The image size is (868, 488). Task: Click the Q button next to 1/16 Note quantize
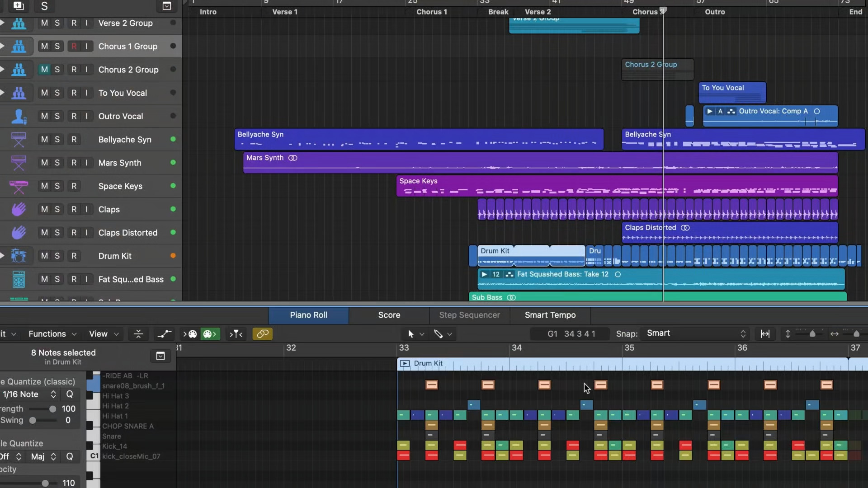click(70, 394)
